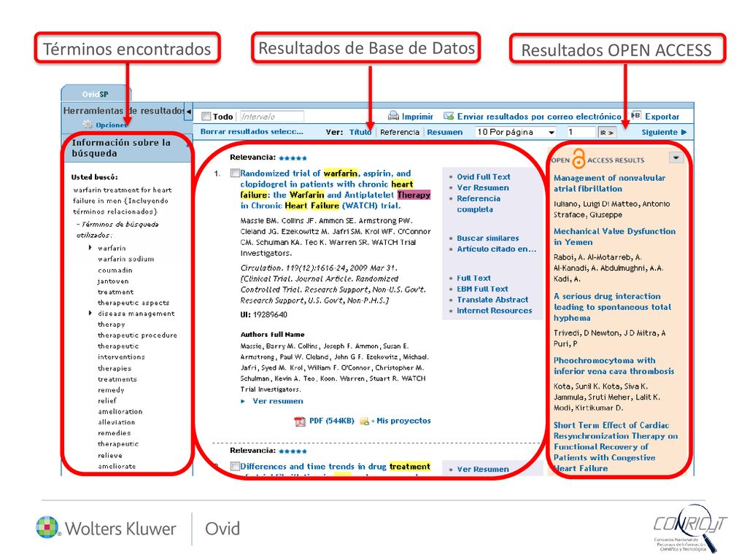This screenshot has height=560, width=747.
Task: Click the search term "jantoven"
Action: click(x=113, y=281)
